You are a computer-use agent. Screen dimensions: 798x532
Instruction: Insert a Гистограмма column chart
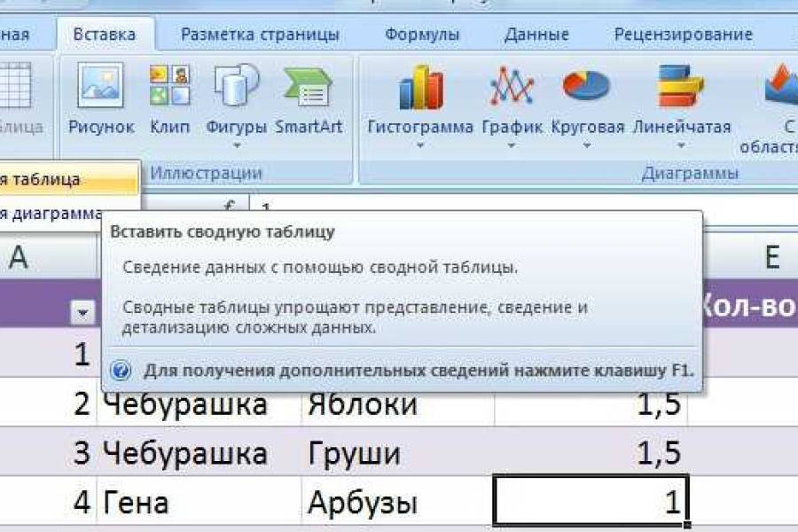419,88
